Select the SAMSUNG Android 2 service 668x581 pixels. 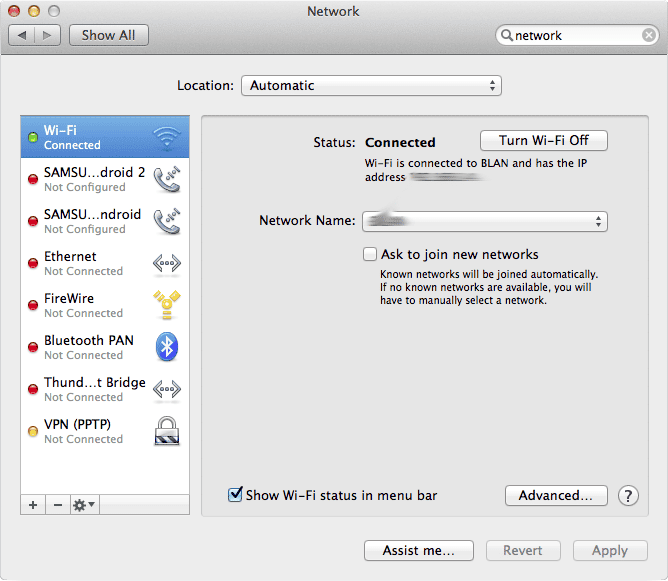pyautogui.click(x=95, y=179)
